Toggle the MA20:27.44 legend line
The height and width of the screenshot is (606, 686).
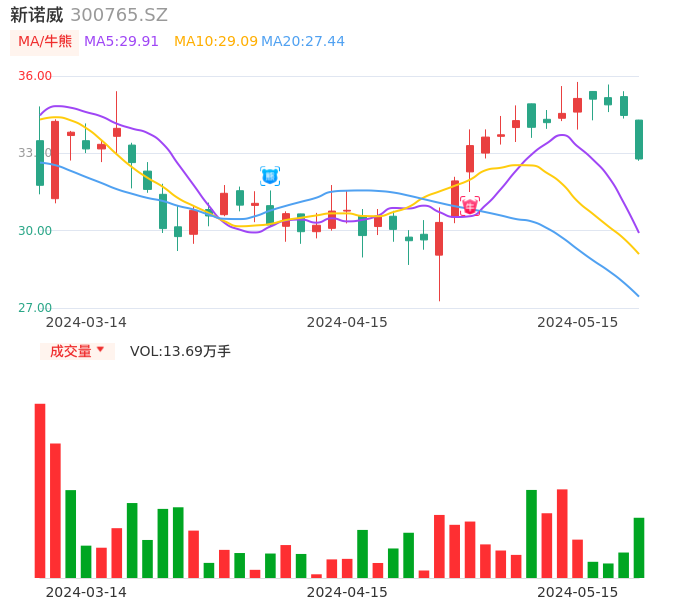302,42
